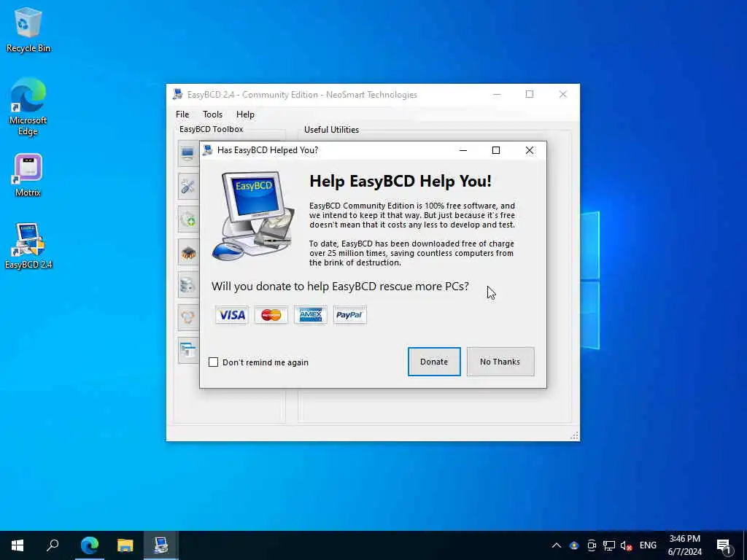Open the network tray icon
The height and width of the screenshot is (560, 747).
[x=609, y=545]
